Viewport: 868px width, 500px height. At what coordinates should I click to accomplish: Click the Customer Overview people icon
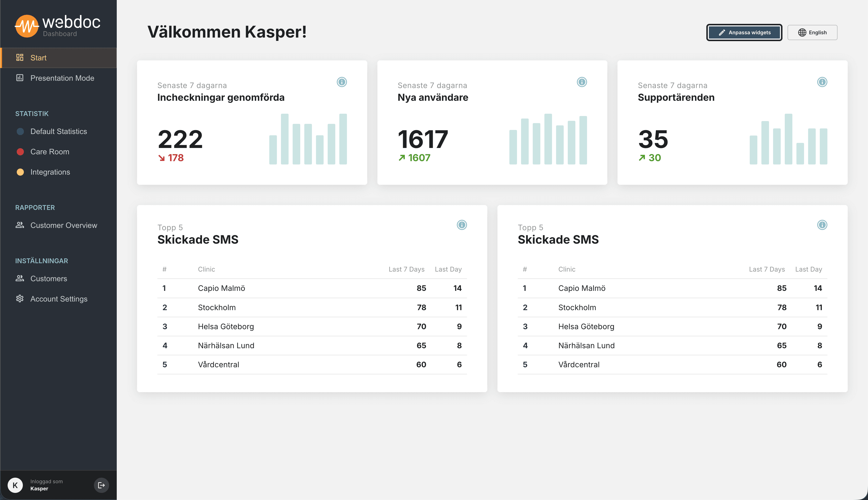pos(20,225)
